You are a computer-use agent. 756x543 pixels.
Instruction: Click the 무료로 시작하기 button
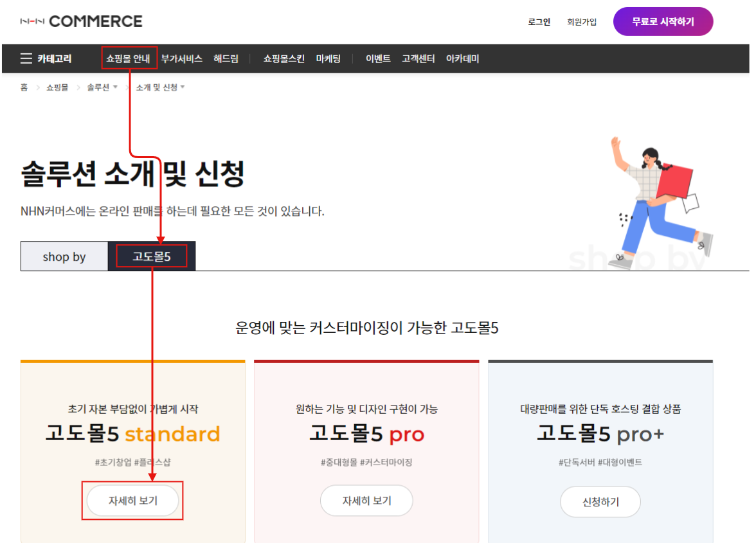coord(663,22)
